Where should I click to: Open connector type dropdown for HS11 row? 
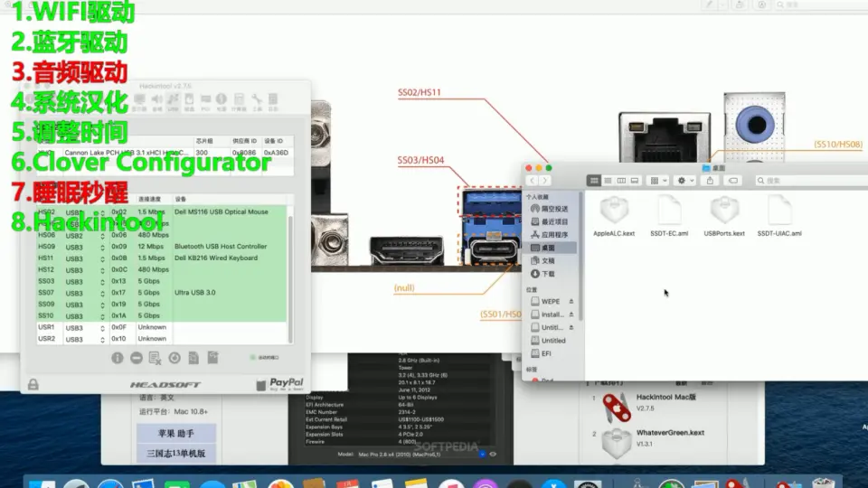click(102, 259)
